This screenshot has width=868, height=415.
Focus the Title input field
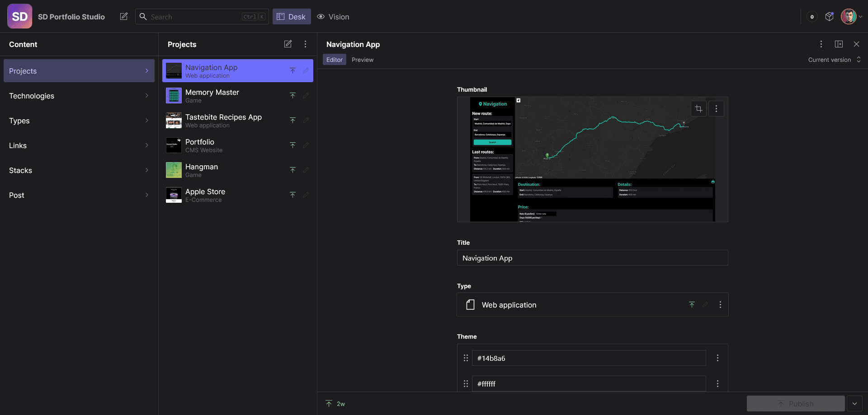[592, 257]
